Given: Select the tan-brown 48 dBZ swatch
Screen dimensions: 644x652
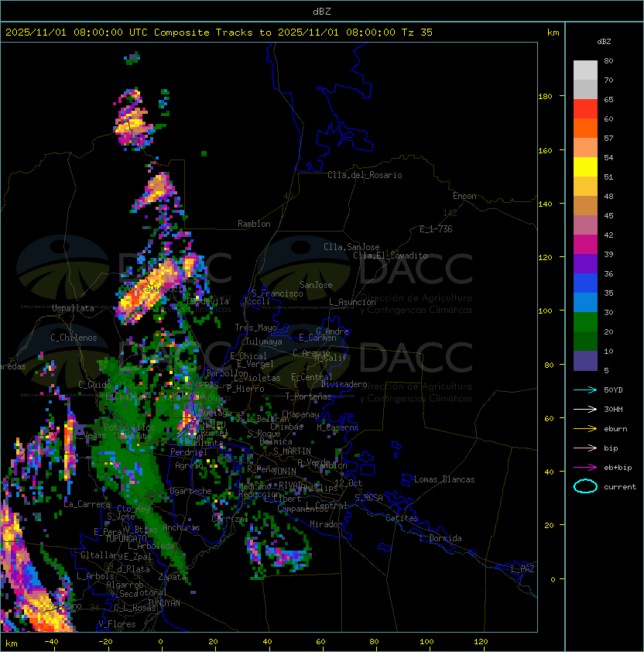Looking at the screenshot, I should [585, 206].
